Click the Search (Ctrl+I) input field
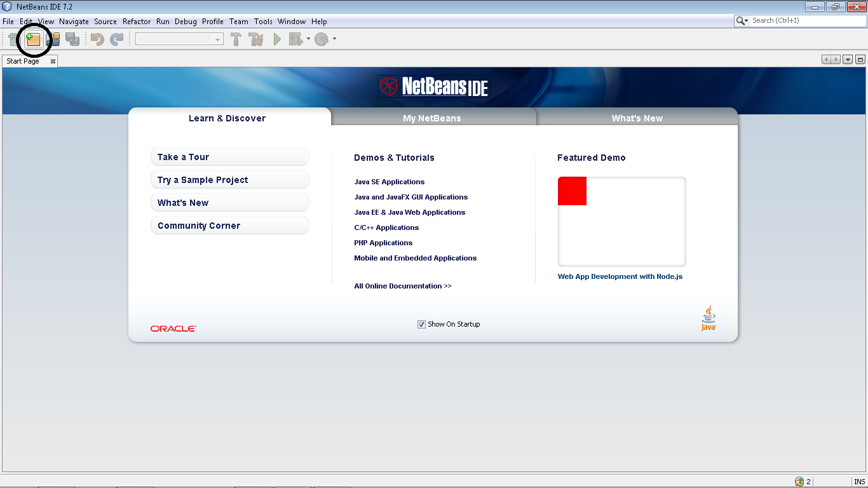The image size is (868, 488). click(807, 21)
